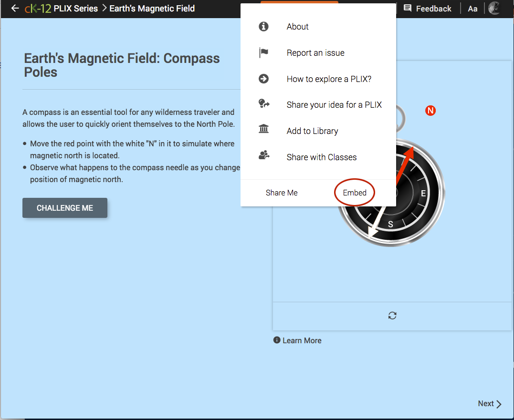Viewport: 514px width, 420px height.
Task: Click the back arrow in header
Action: point(15,9)
